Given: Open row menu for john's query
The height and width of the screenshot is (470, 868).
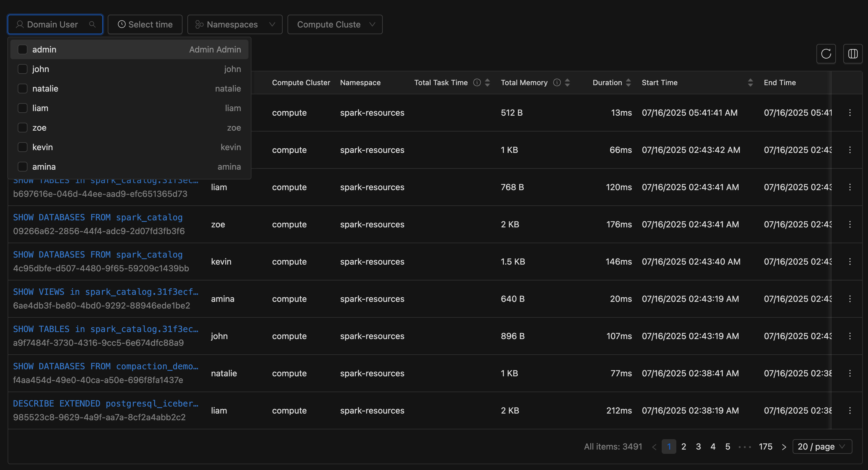Looking at the screenshot, I should (x=850, y=336).
